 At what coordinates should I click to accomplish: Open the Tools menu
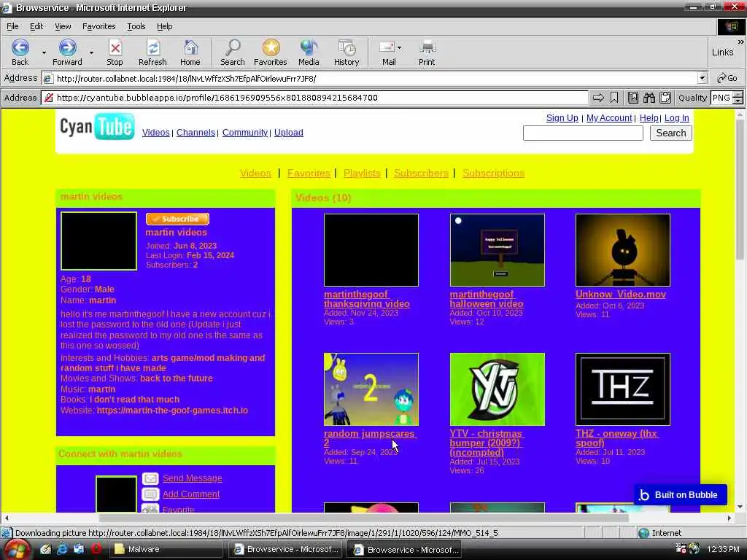[136, 27]
